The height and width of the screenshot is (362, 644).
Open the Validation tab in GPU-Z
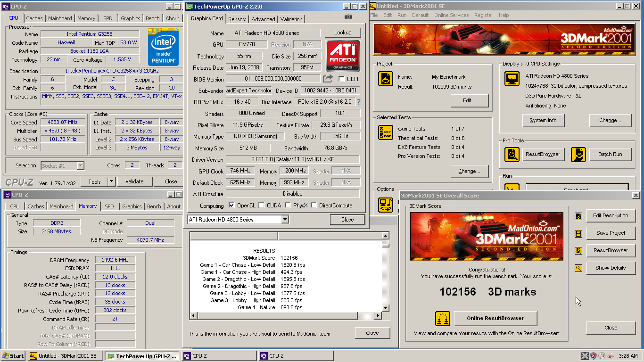[x=291, y=19]
